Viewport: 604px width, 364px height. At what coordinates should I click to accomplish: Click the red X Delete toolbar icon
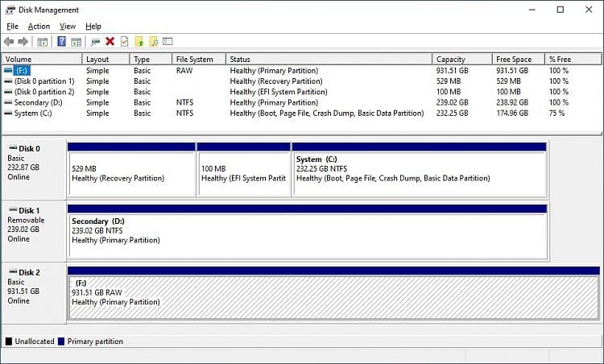[x=110, y=41]
